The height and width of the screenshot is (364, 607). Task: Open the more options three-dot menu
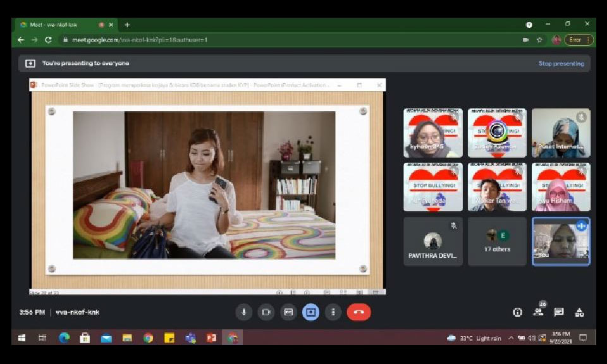click(333, 312)
